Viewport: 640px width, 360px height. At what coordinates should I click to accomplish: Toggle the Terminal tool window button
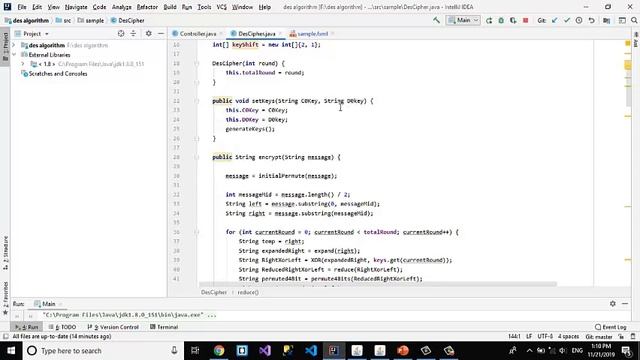point(164,327)
